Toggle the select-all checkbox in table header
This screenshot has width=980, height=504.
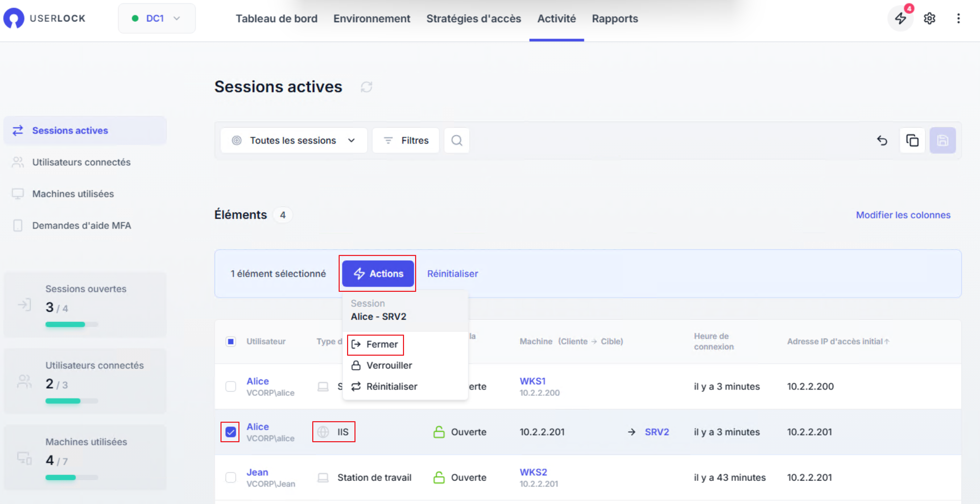point(230,341)
